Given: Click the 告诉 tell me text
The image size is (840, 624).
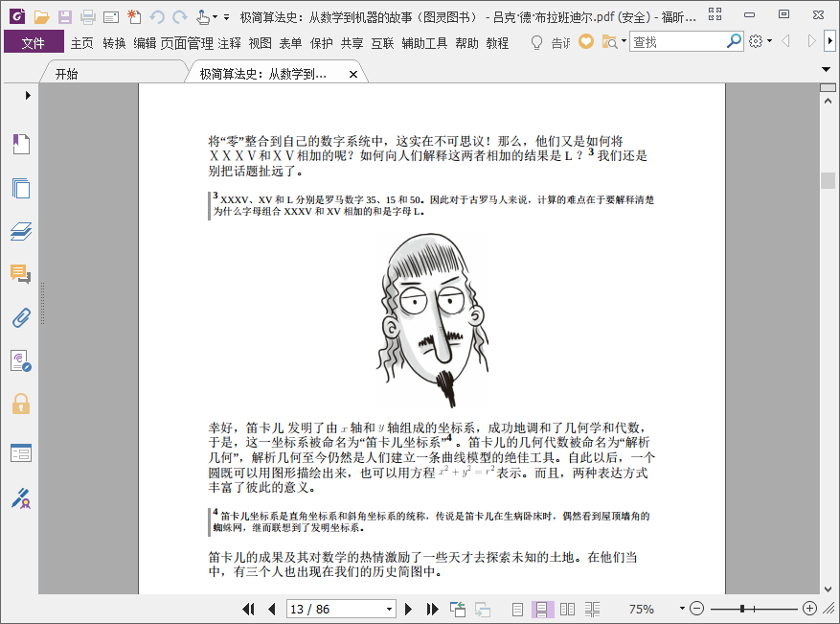Looking at the screenshot, I should coord(561,43).
